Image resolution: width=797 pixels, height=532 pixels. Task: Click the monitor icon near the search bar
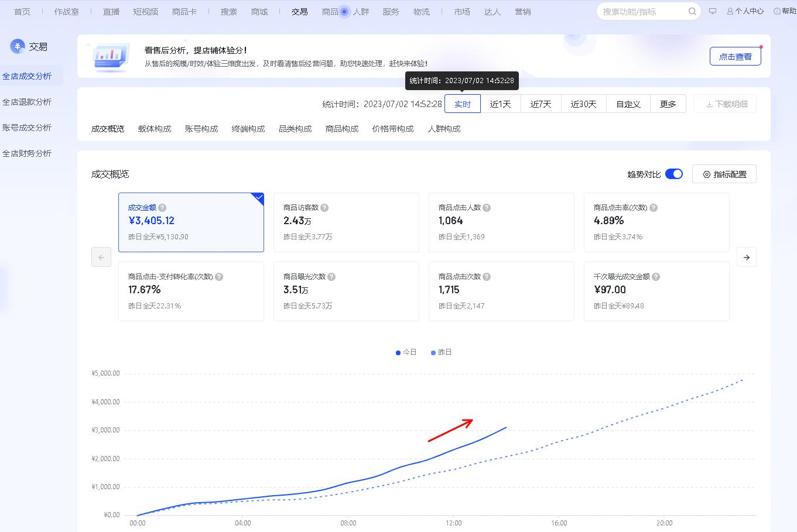712,11
